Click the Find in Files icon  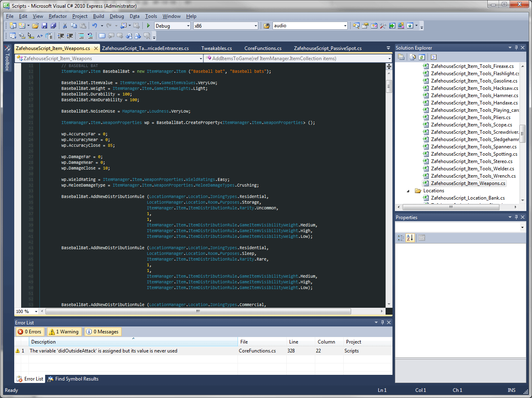266,26
